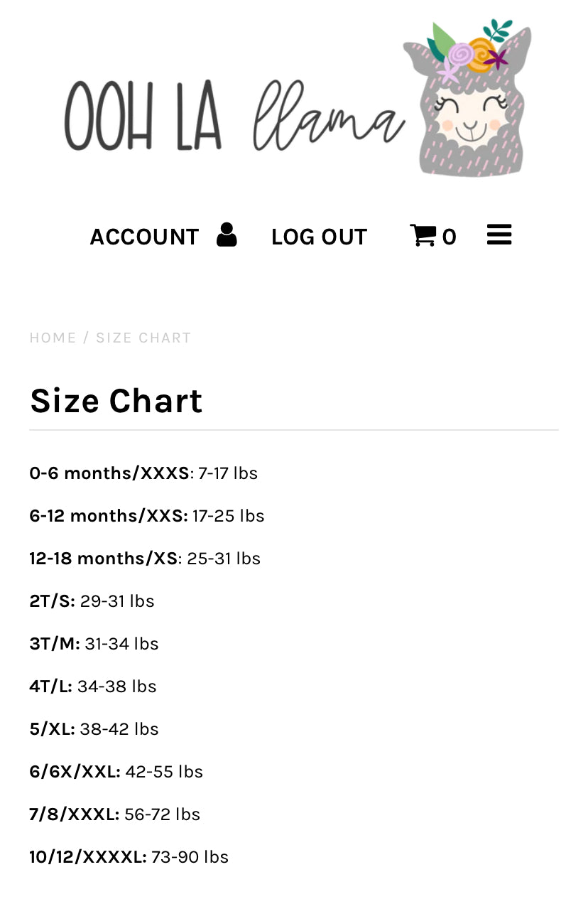Viewport: 588px width, 899px height.
Task: Click the cart item count number
Action: pos(449,237)
